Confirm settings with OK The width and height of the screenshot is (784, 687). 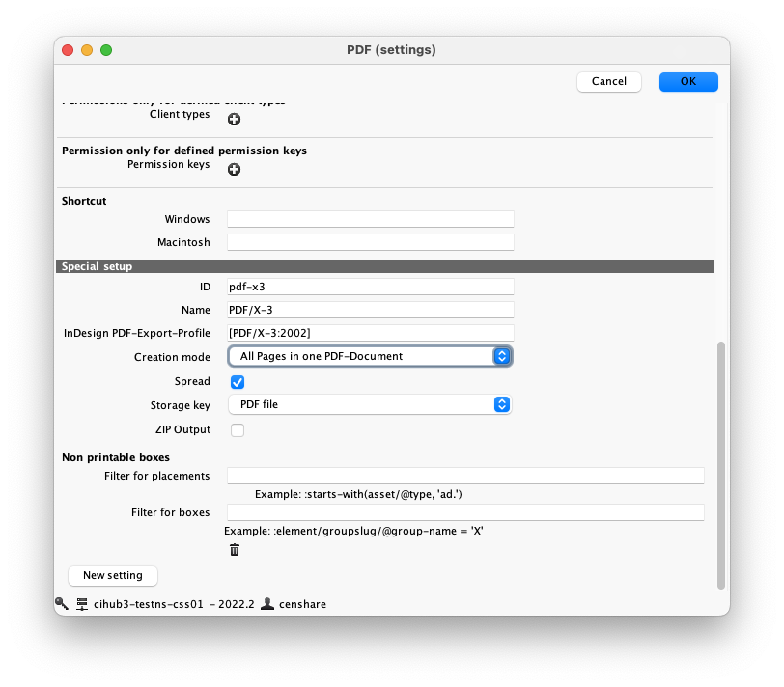pyautogui.click(x=688, y=81)
